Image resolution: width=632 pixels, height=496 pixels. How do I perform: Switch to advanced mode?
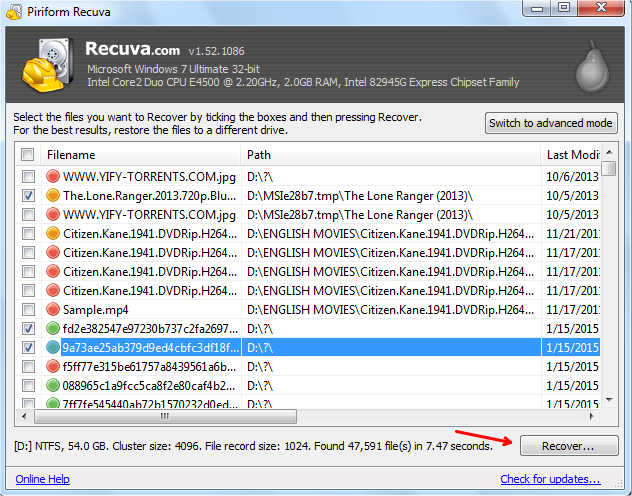pyautogui.click(x=551, y=123)
